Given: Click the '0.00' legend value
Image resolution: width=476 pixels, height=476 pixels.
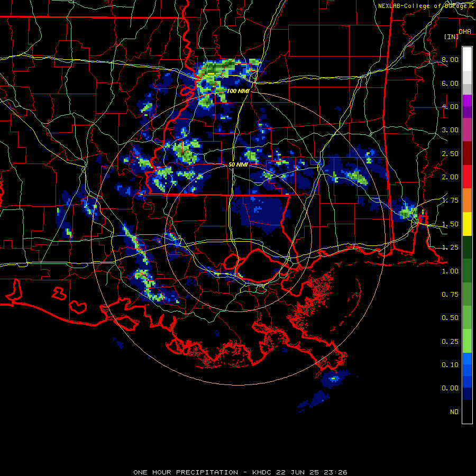Looking at the screenshot, I should tap(450, 388).
